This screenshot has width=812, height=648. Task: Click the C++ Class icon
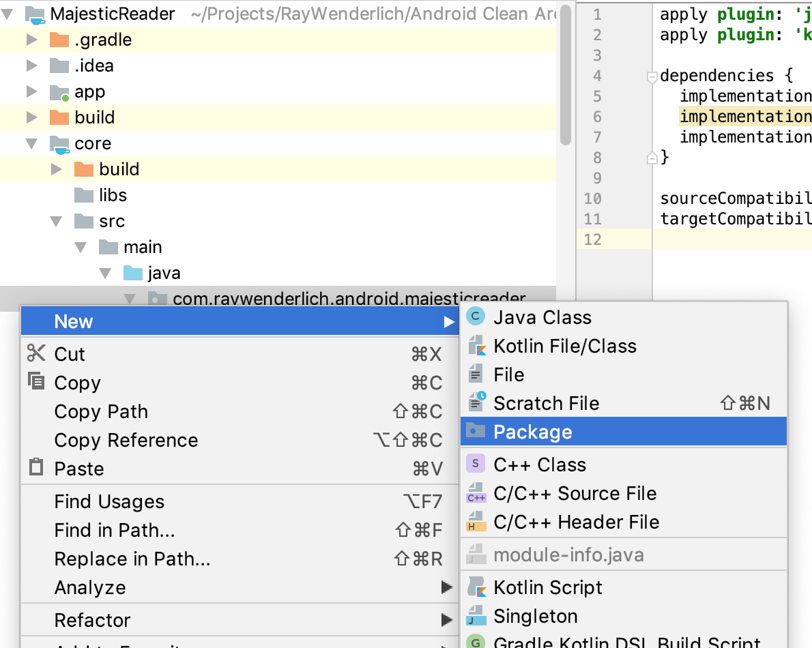click(476, 464)
